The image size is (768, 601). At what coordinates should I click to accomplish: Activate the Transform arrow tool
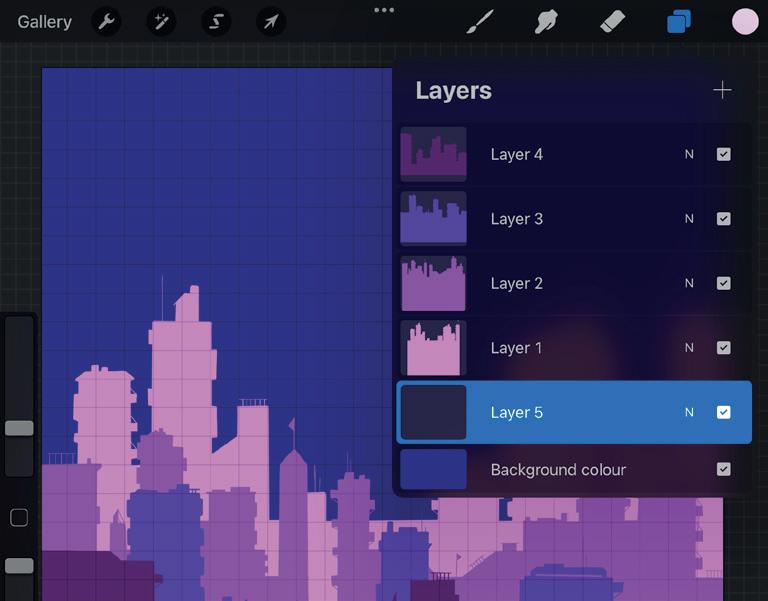(271, 22)
